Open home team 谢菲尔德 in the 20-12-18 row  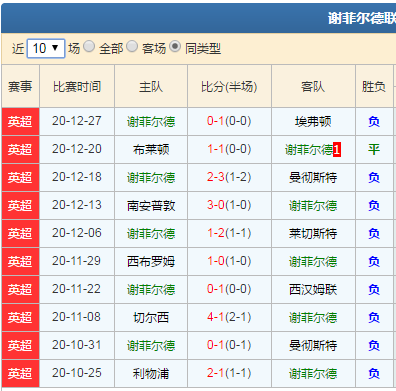151,178
